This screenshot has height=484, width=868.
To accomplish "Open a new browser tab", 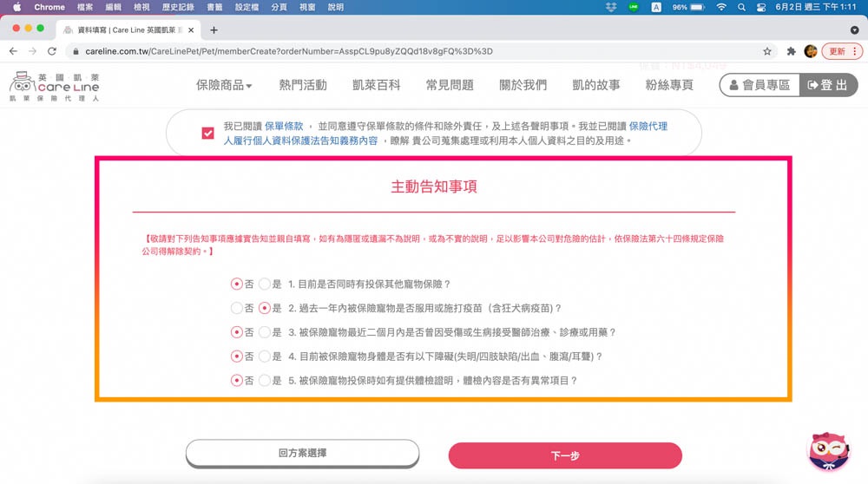I will click(214, 29).
